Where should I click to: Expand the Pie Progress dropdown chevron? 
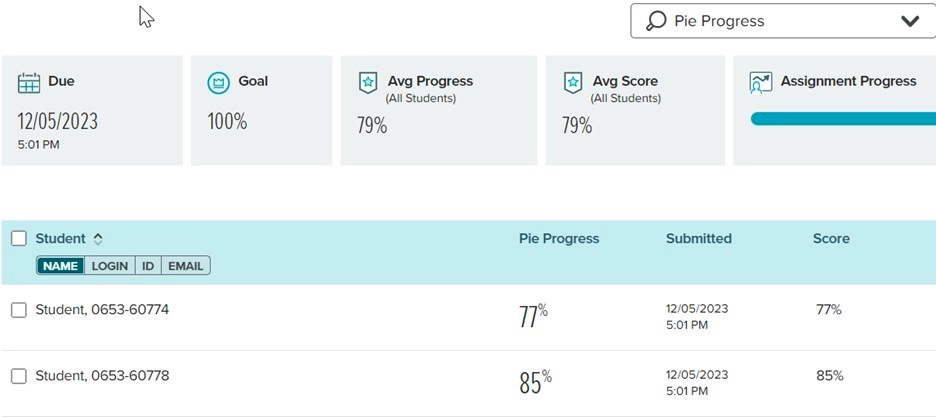[910, 21]
